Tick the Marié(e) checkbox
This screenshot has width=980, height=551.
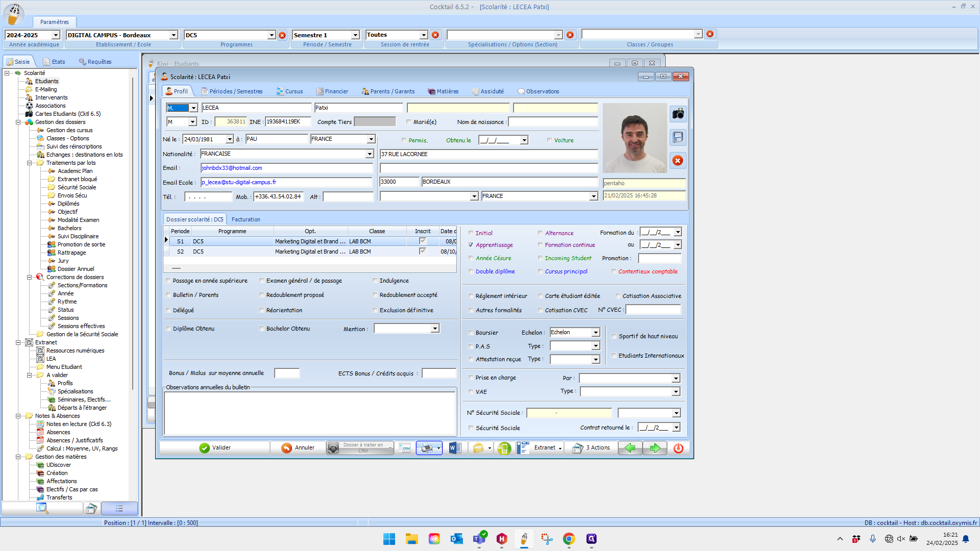408,122
